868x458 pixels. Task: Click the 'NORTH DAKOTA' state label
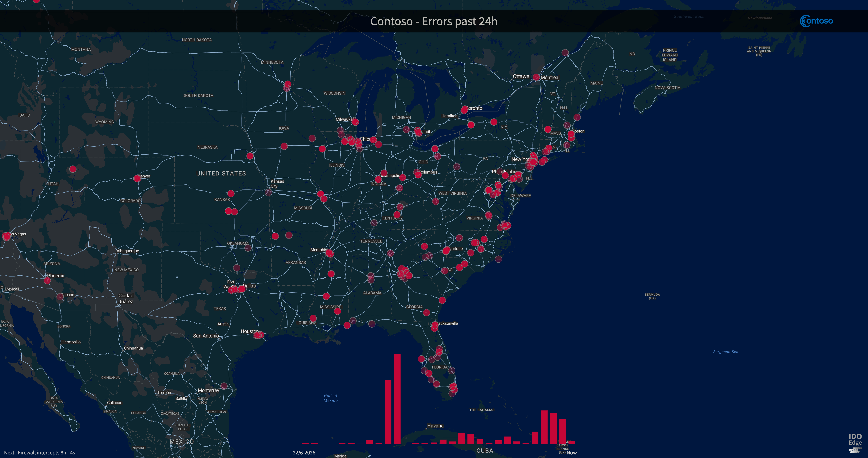pos(197,40)
